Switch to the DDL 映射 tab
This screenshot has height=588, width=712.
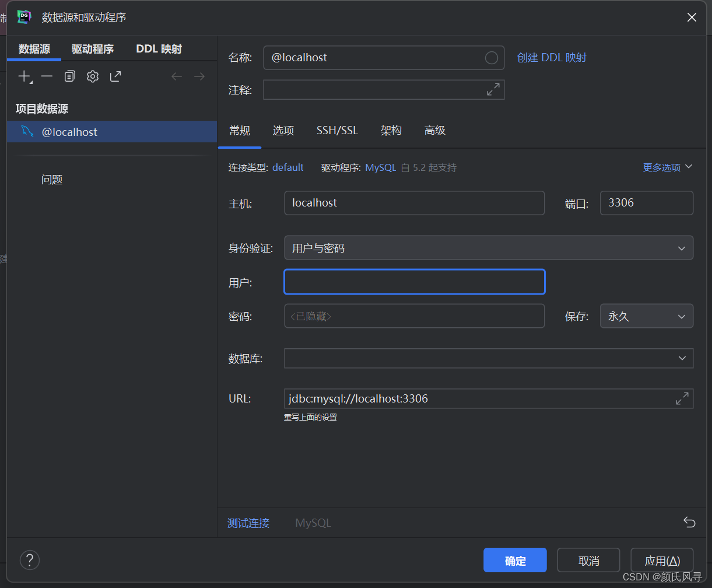pyautogui.click(x=159, y=49)
